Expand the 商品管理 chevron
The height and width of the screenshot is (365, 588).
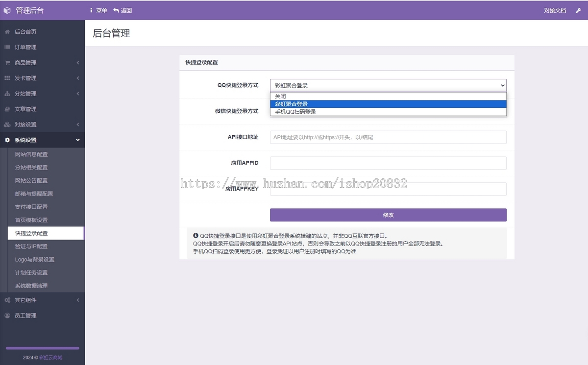tap(78, 63)
